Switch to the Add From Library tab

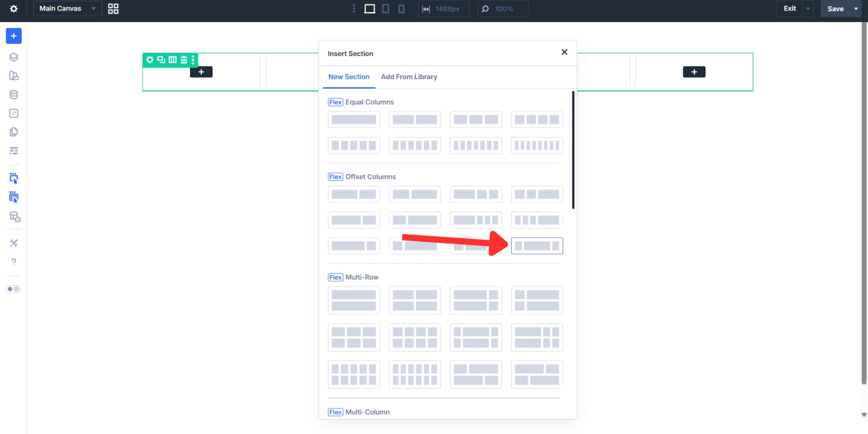[x=409, y=77]
